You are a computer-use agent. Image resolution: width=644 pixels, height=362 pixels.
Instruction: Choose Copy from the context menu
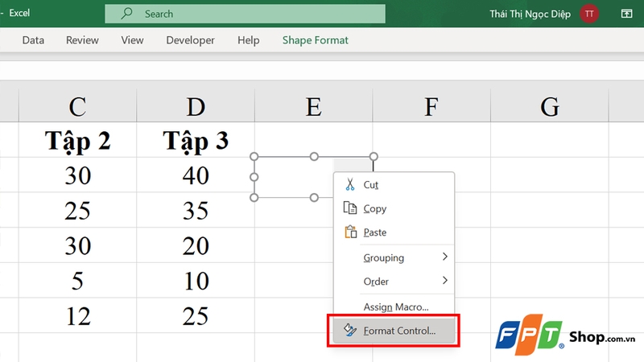(x=394, y=208)
